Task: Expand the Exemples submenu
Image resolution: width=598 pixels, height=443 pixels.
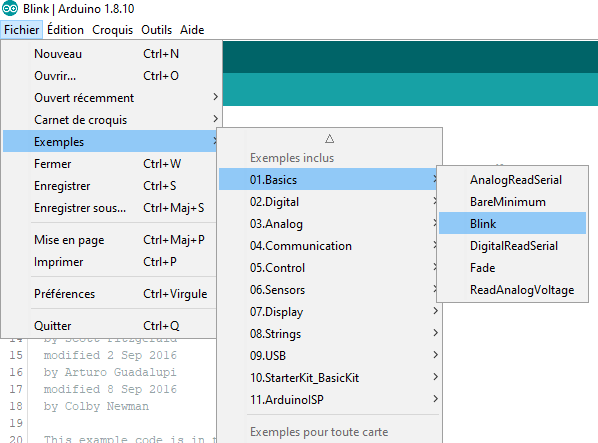Action: click(x=110, y=141)
